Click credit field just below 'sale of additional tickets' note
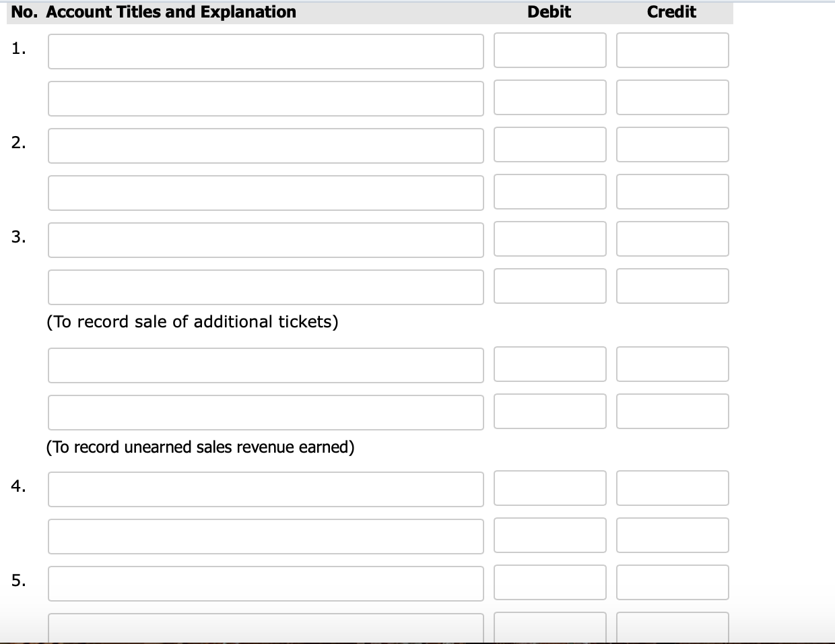 point(673,364)
